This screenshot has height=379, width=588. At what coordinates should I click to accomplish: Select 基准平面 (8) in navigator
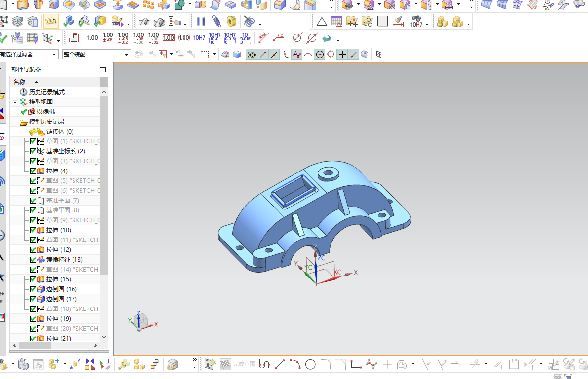(x=63, y=210)
